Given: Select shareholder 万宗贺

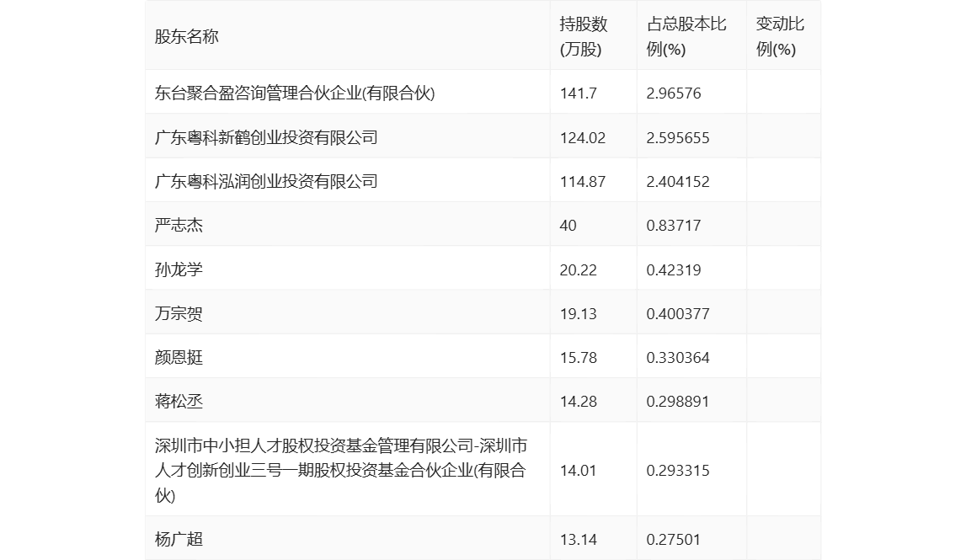Looking at the screenshot, I should tap(179, 313).
